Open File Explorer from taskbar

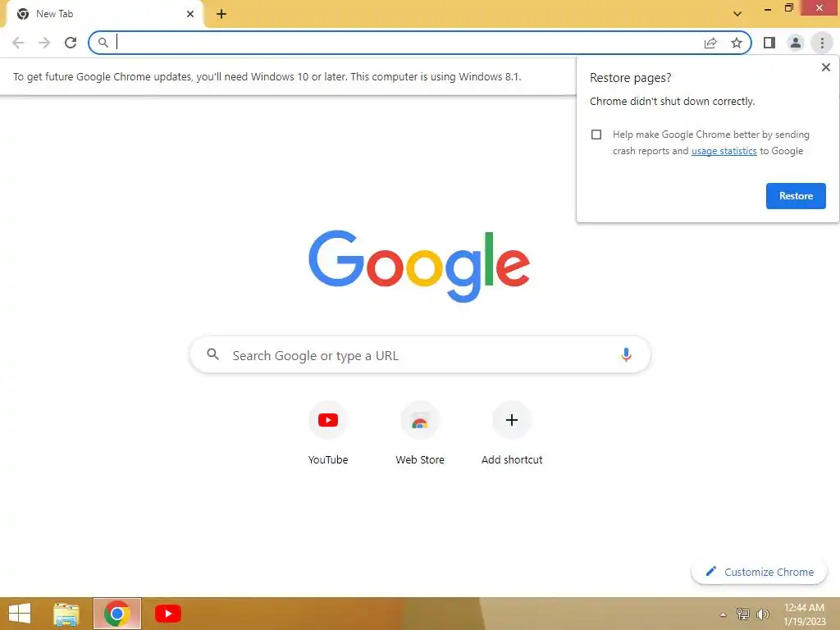66,614
